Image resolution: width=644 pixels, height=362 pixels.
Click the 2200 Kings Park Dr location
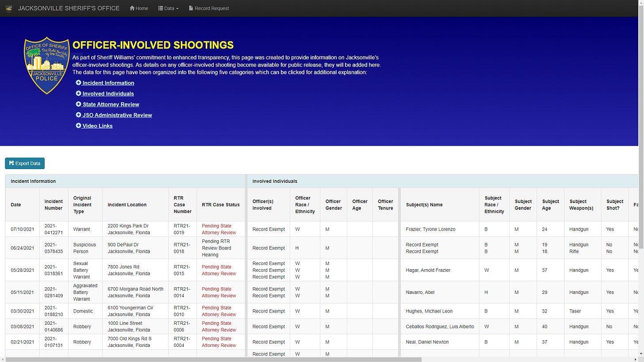click(x=135, y=229)
